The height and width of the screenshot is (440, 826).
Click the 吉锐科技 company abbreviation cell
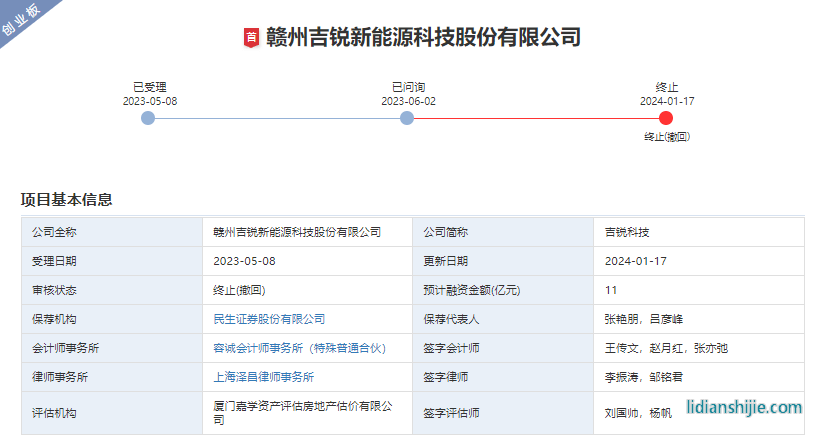coord(627,232)
